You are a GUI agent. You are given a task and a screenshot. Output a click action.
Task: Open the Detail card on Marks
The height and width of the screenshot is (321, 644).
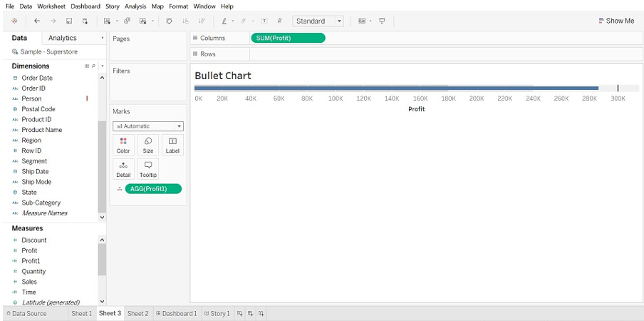click(123, 169)
